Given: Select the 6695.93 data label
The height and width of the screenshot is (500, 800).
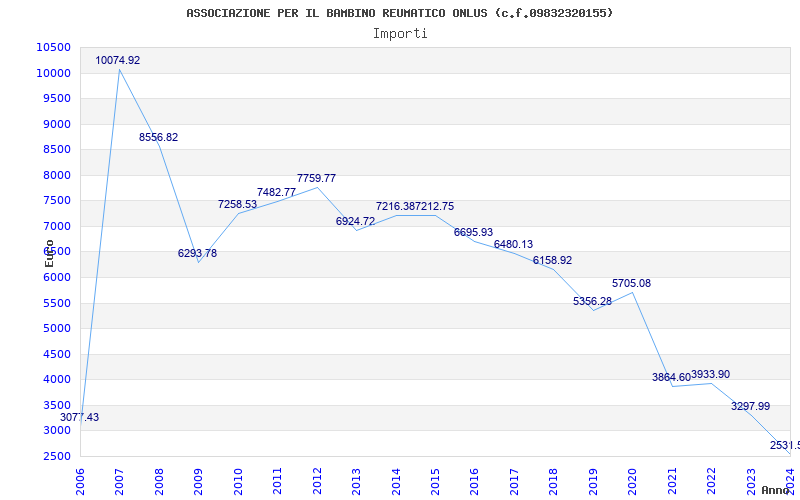Looking at the screenshot, I should tap(473, 233).
